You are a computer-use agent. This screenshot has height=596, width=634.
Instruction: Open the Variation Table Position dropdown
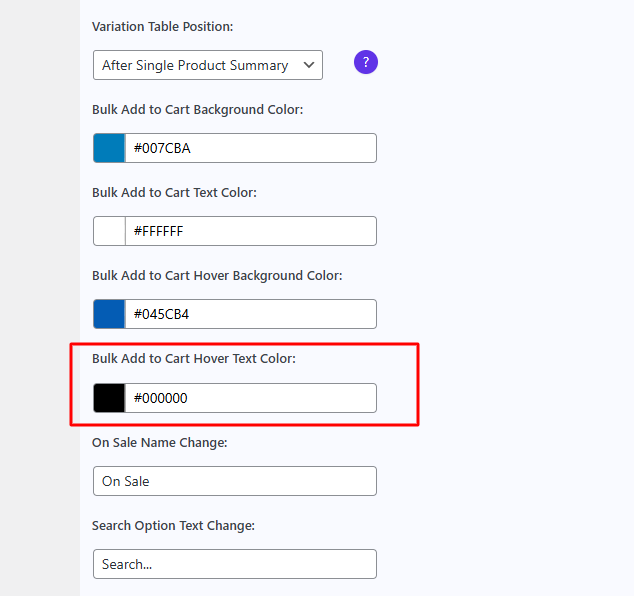(x=207, y=65)
